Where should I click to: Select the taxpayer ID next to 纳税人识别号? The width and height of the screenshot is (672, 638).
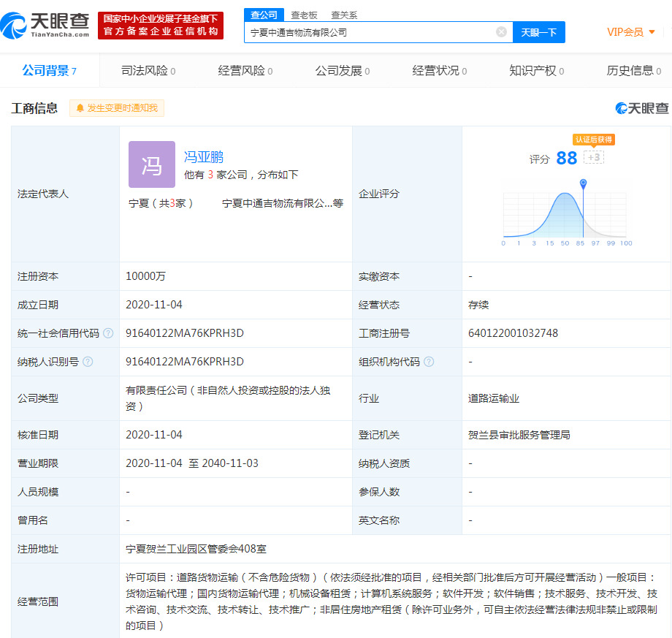[185, 362]
